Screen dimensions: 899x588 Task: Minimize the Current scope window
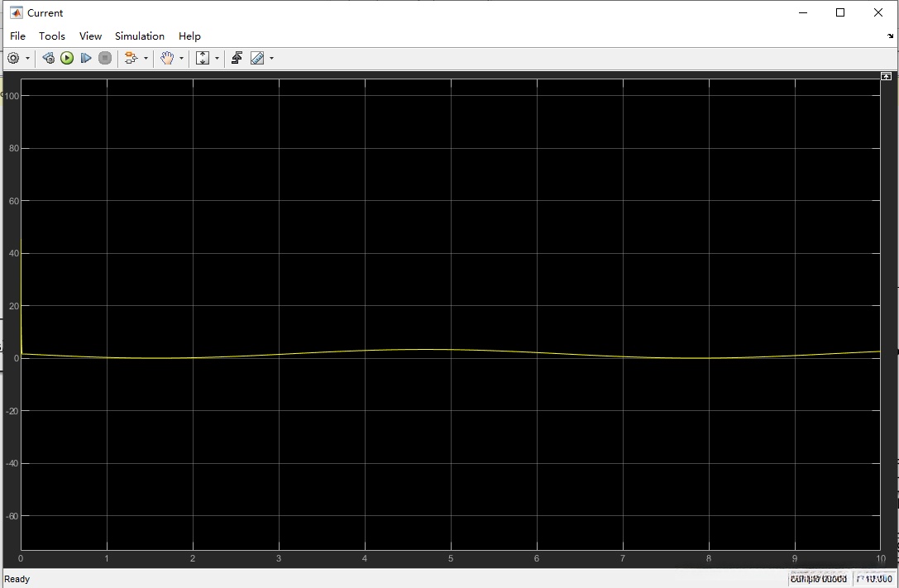[x=803, y=12]
